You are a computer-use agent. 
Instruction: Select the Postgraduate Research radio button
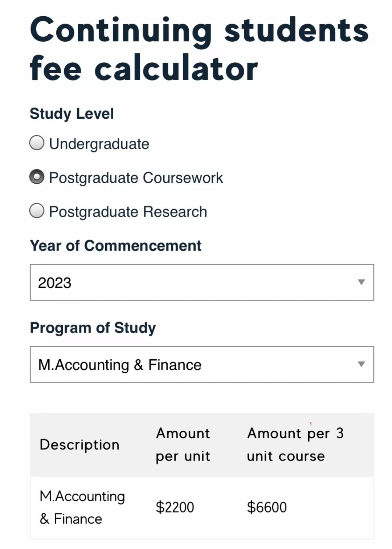click(x=37, y=211)
